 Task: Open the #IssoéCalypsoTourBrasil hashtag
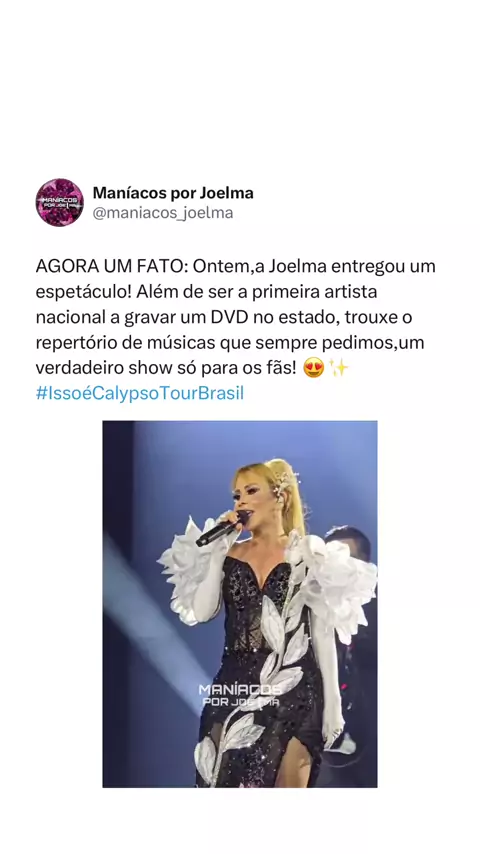[139, 394]
